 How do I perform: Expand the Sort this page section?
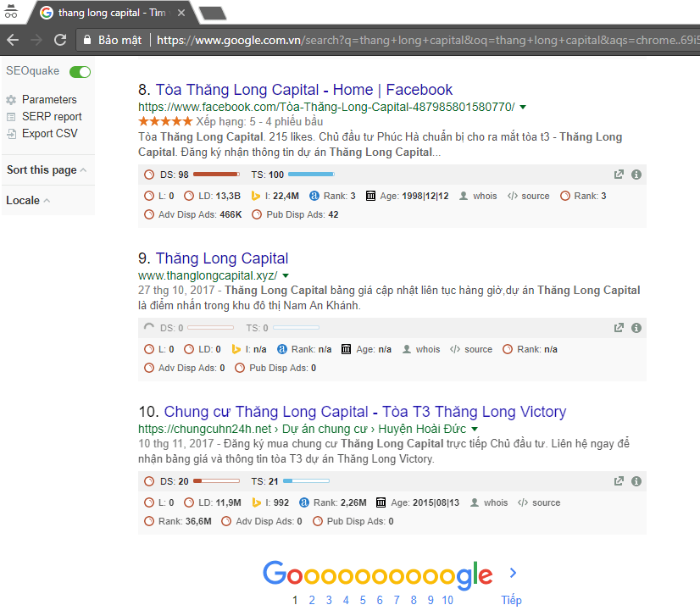(x=47, y=170)
